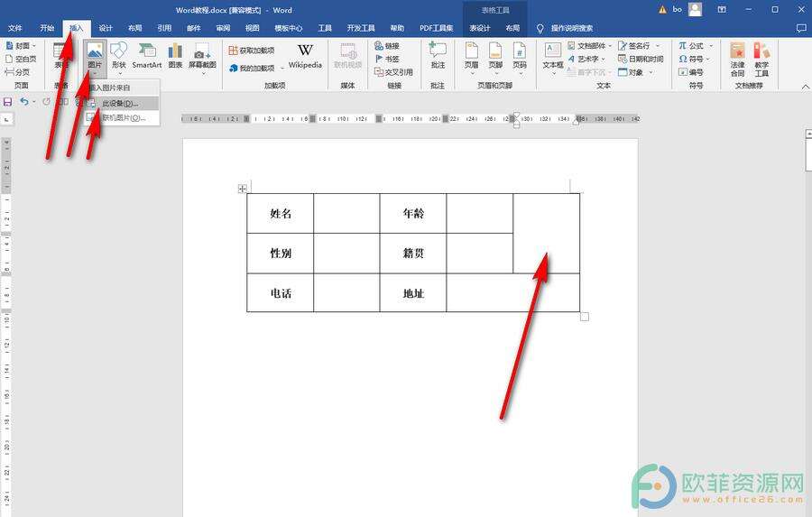Image resolution: width=812 pixels, height=517 pixels.
Task: Open ribbon display options in the title bar
Action: (x=722, y=9)
